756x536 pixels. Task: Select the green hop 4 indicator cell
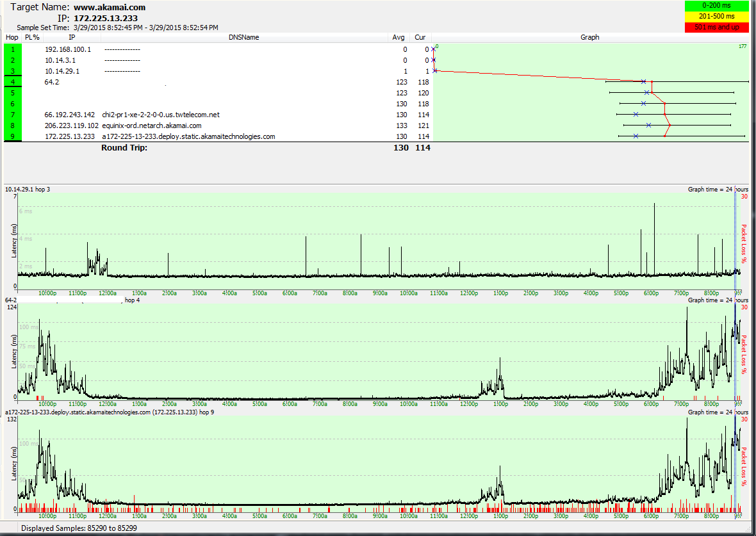point(12,82)
